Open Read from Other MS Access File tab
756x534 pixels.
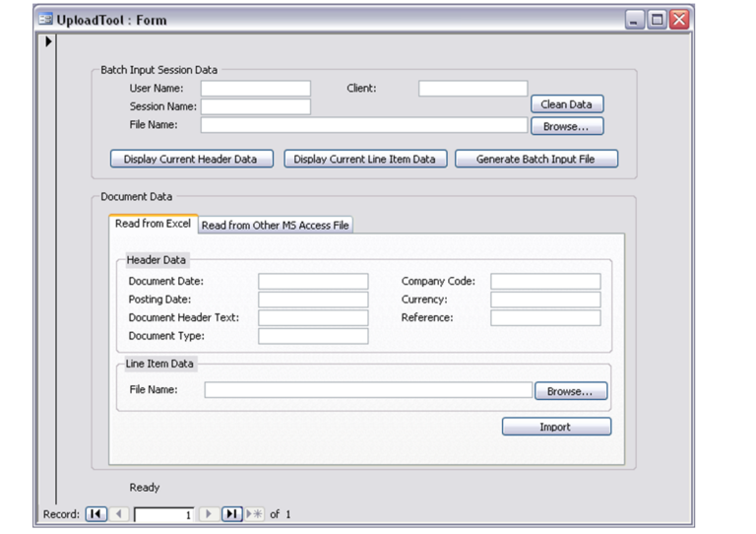[x=276, y=226]
